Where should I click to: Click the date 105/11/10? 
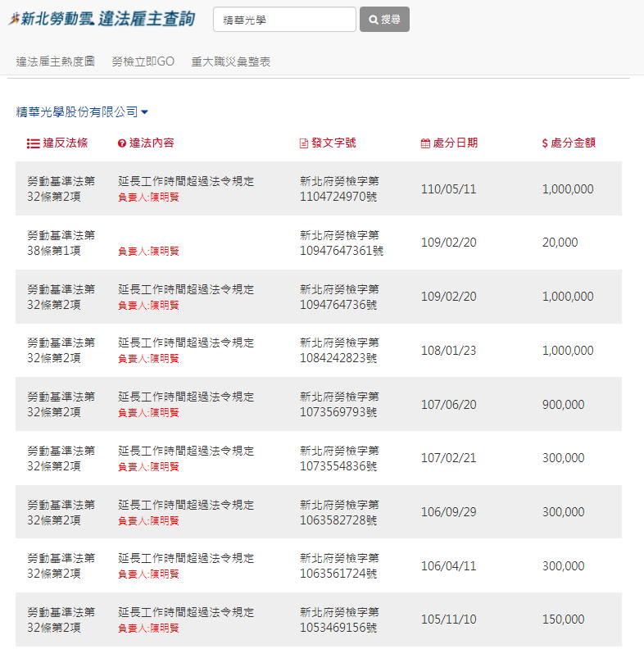[448, 619]
